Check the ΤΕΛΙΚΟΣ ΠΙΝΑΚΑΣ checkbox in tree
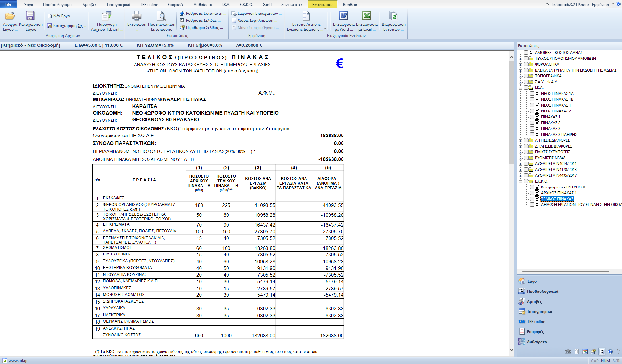 pos(532,199)
